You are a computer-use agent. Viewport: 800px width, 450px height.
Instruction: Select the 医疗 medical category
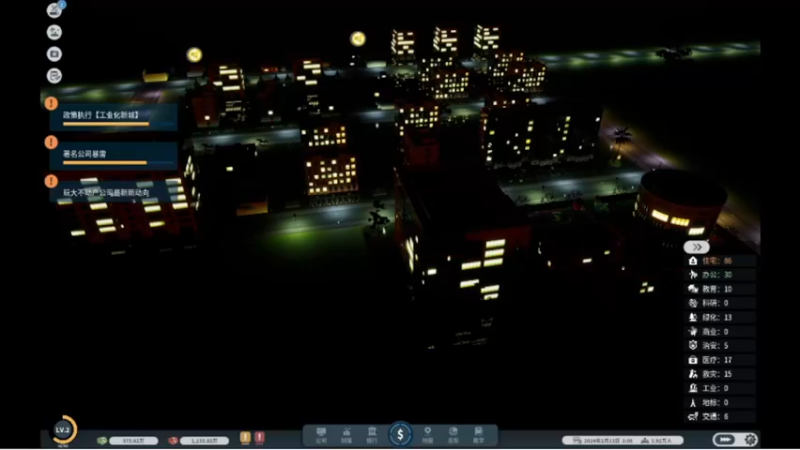(719, 360)
